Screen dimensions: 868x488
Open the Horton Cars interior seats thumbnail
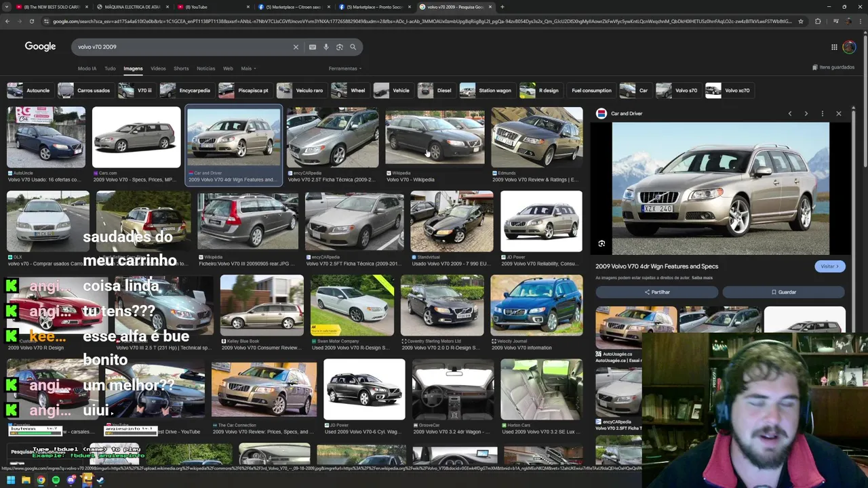pyautogui.click(x=541, y=390)
